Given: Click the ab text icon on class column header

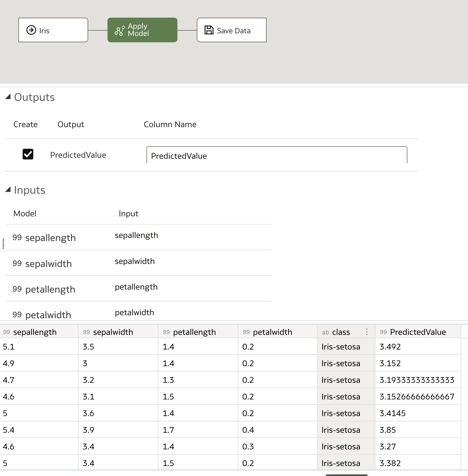Looking at the screenshot, I should [325, 332].
